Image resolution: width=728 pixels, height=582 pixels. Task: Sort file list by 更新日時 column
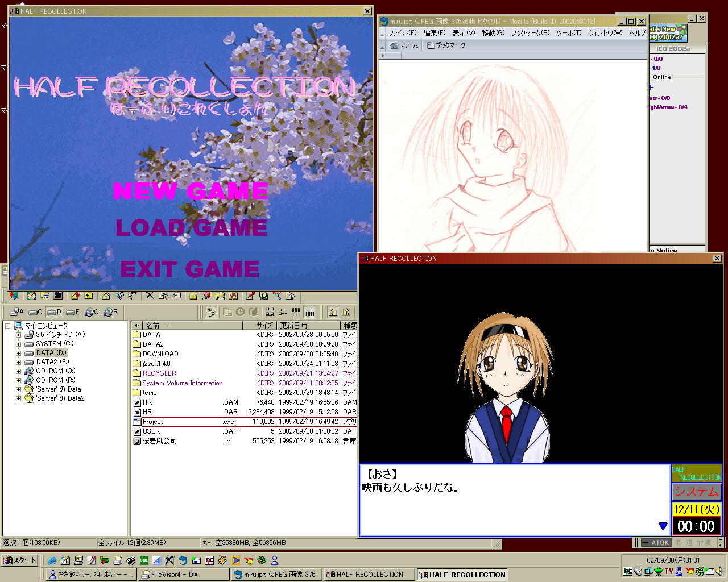coord(309,326)
